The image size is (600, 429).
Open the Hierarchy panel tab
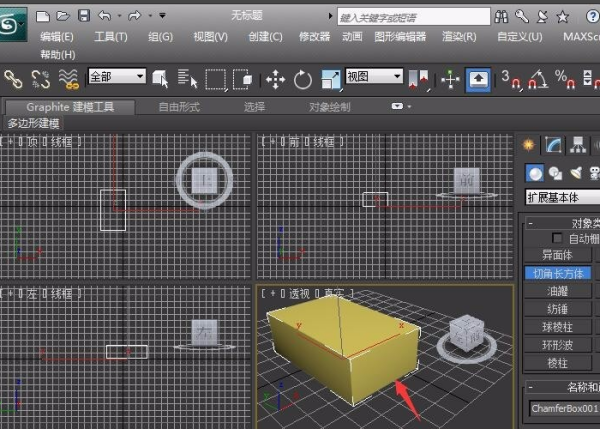[578, 145]
